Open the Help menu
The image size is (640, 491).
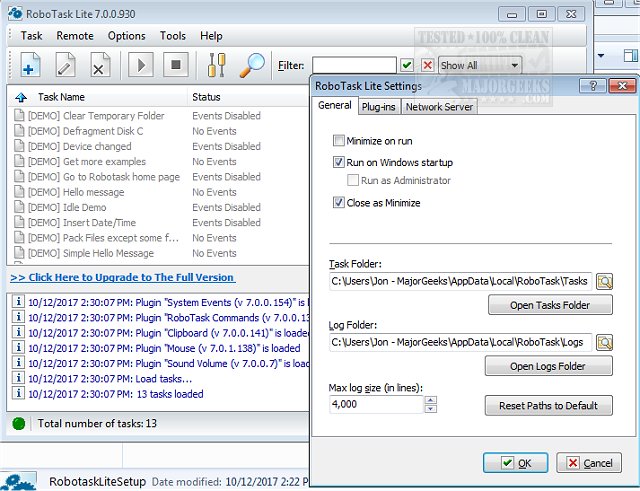pyautogui.click(x=211, y=36)
